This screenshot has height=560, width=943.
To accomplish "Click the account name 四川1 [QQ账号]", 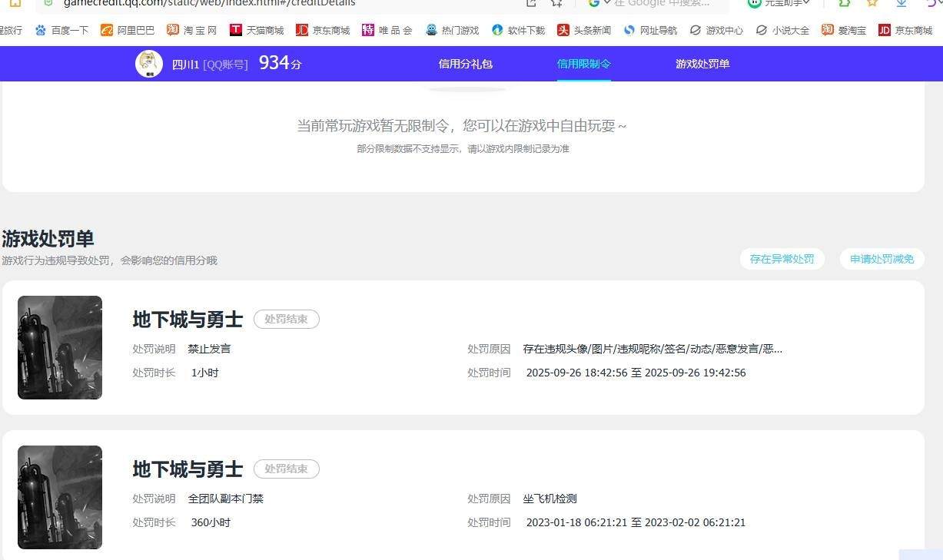I will point(210,65).
